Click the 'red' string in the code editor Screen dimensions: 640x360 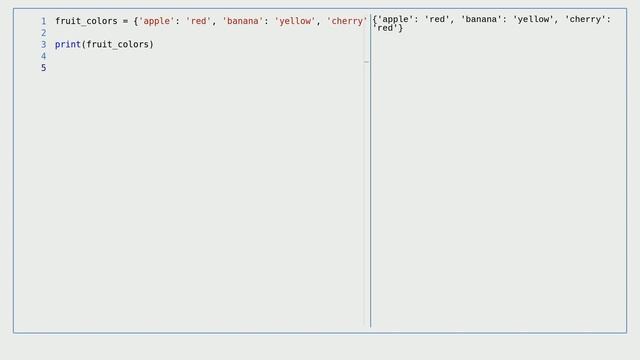(x=198, y=21)
